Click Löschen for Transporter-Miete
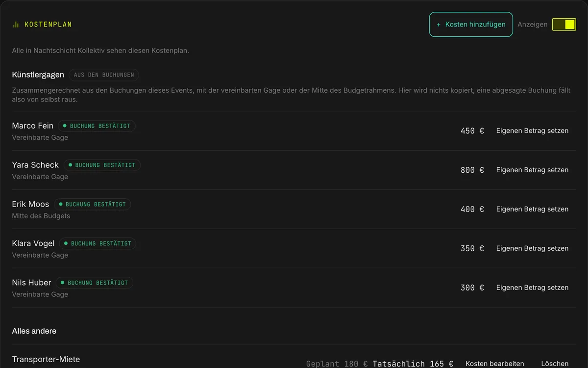This screenshot has width=588, height=368. click(555, 364)
